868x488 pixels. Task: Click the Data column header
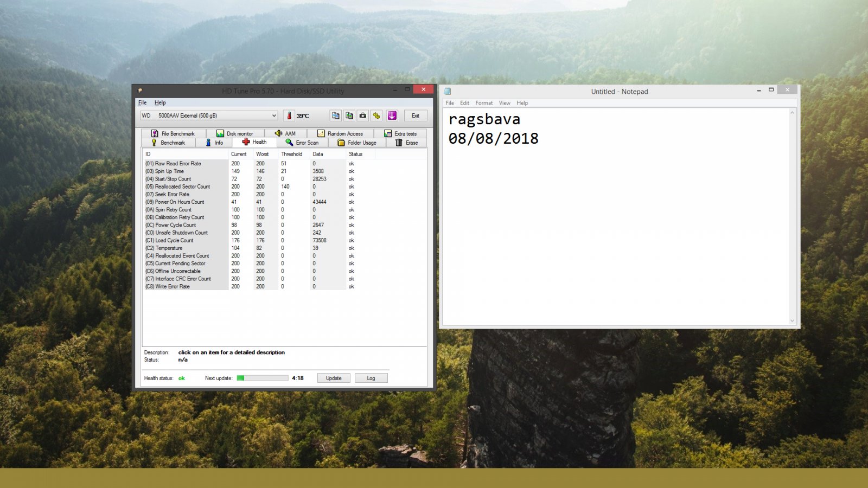(x=328, y=154)
